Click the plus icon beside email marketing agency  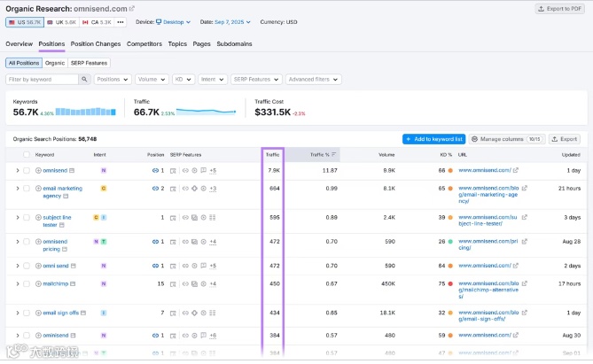pyautogui.click(x=38, y=189)
